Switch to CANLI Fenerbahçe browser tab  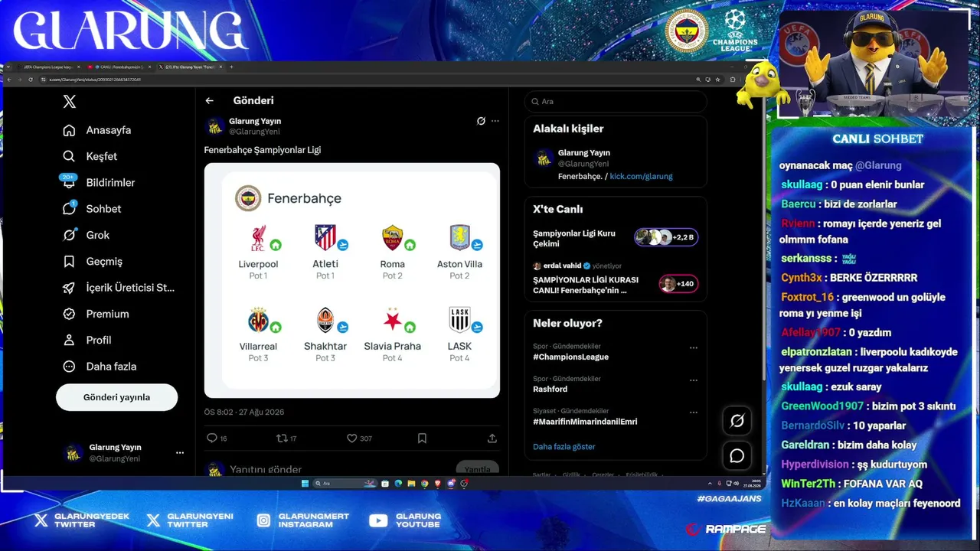119,67
